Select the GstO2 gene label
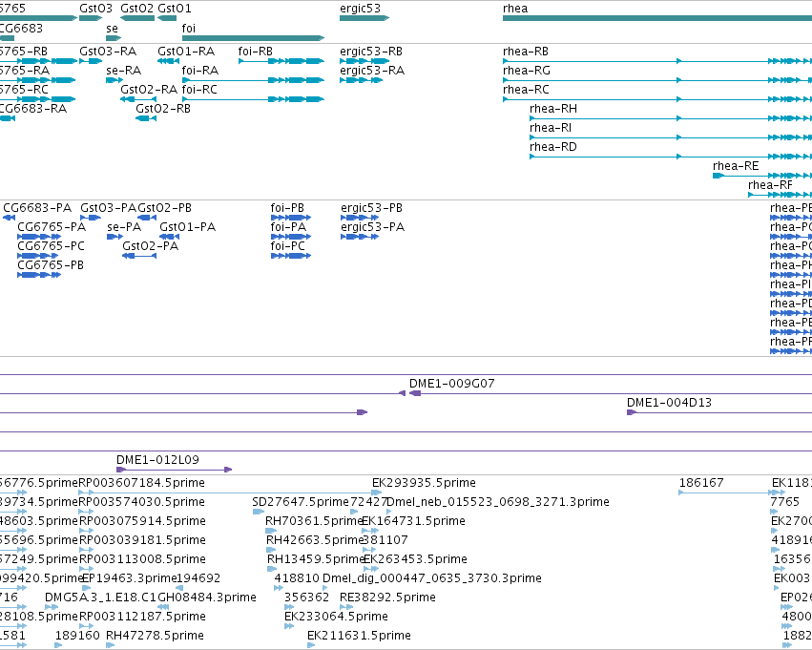812x650 pixels. tap(136, 9)
